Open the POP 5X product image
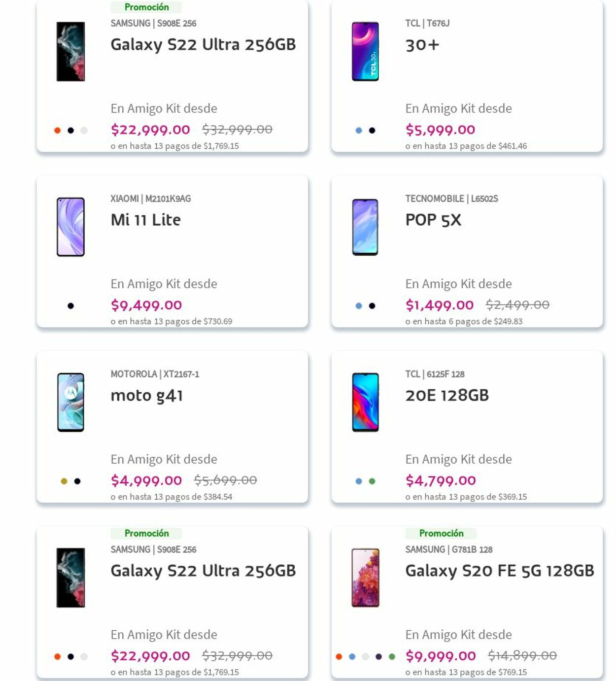 tap(365, 227)
